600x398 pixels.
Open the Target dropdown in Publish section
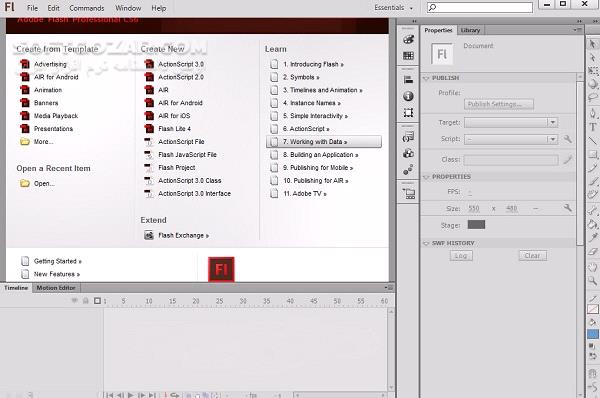pos(510,122)
